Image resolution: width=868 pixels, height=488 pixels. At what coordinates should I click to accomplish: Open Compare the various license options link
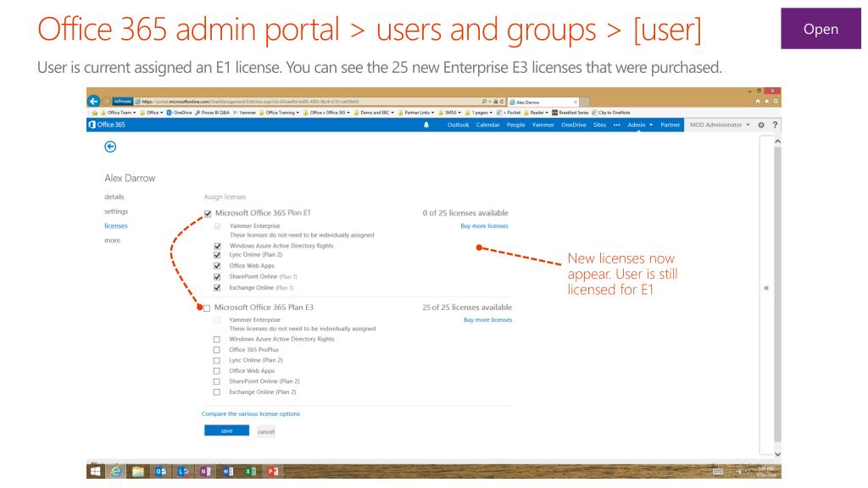click(x=250, y=413)
